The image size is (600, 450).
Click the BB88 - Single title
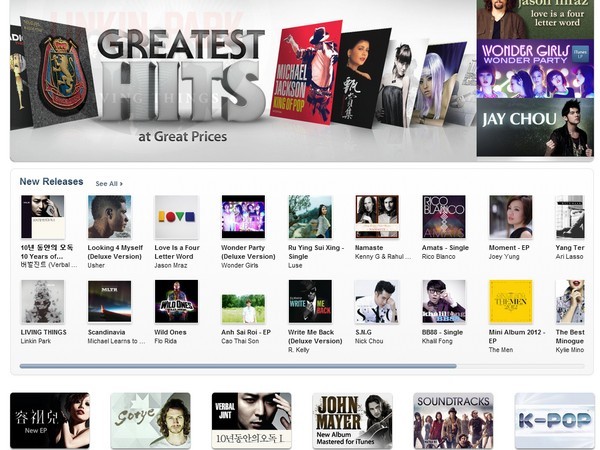[442, 332]
